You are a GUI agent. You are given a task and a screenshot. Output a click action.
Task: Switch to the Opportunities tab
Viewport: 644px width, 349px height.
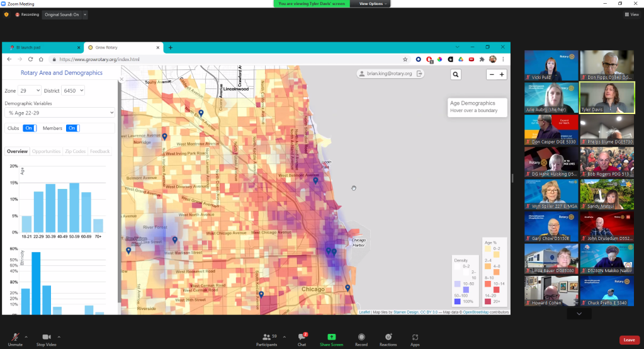(x=46, y=151)
